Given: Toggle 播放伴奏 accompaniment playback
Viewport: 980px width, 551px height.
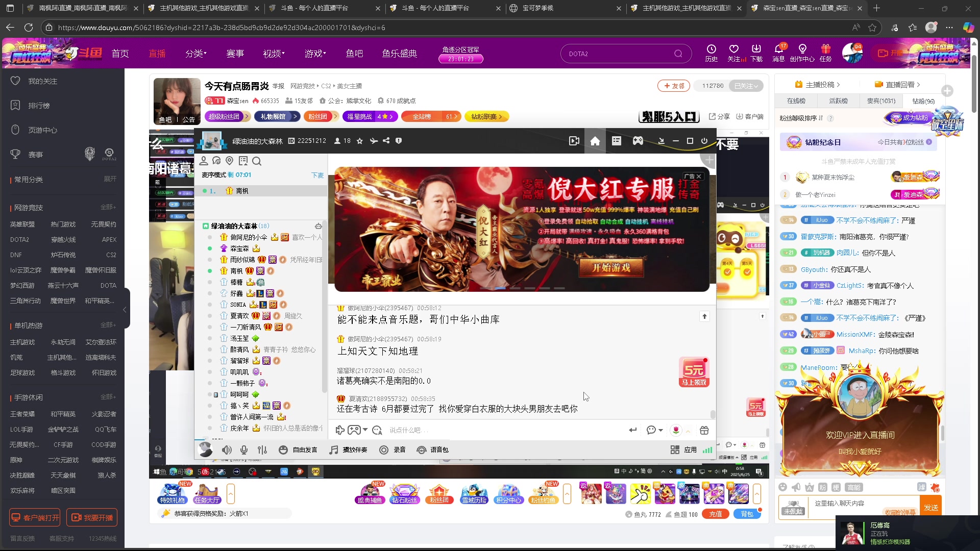Looking at the screenshot, I should [349, 450].
